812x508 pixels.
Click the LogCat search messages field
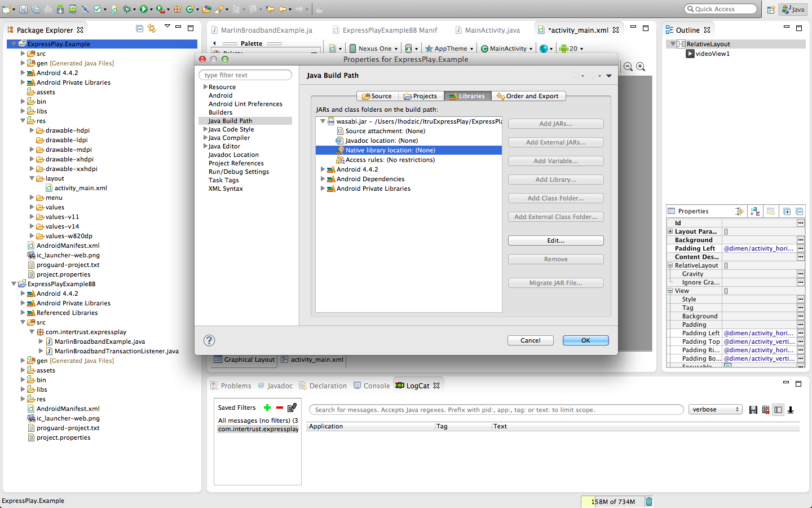tap(496, 410)
